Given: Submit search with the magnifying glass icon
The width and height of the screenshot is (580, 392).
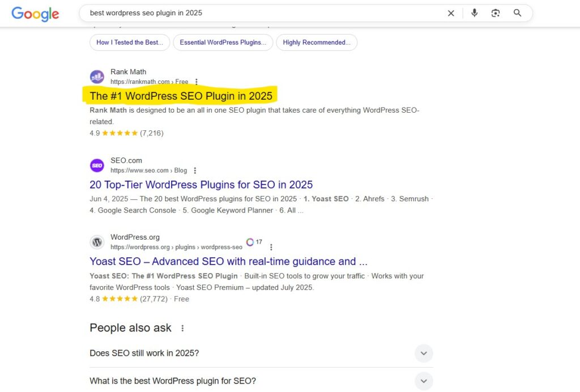Looking at the screenshot, I should [x=518, y=13].
